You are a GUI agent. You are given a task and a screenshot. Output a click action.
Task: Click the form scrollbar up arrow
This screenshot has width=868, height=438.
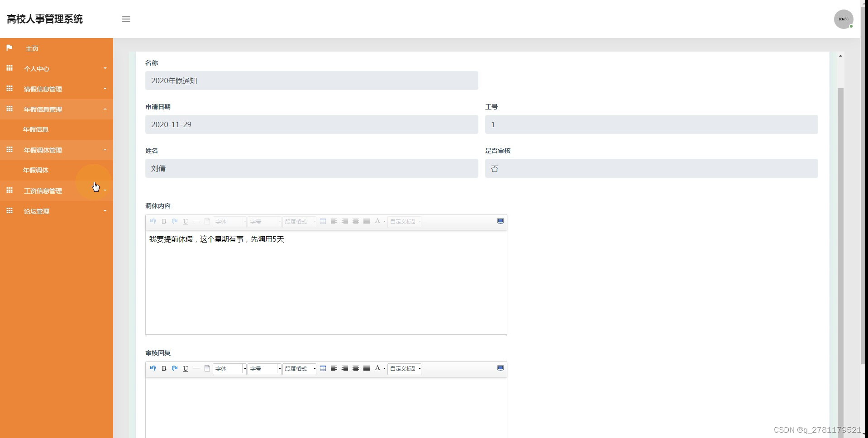[840, 56]
